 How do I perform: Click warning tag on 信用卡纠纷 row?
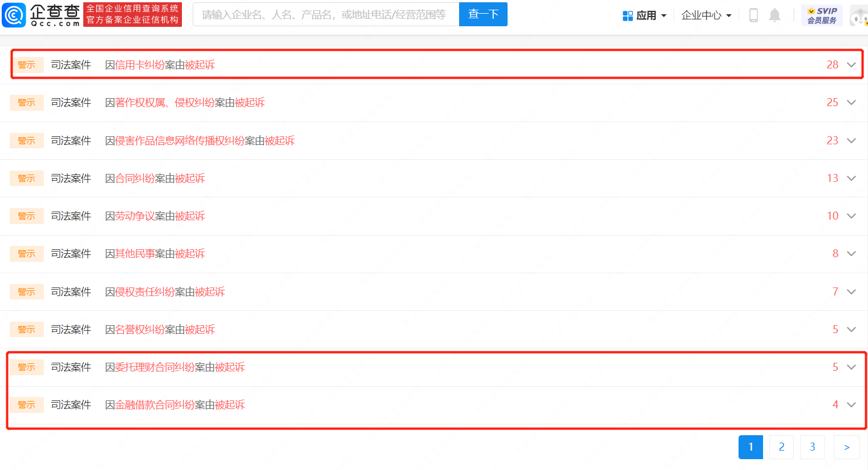(27, 65)
